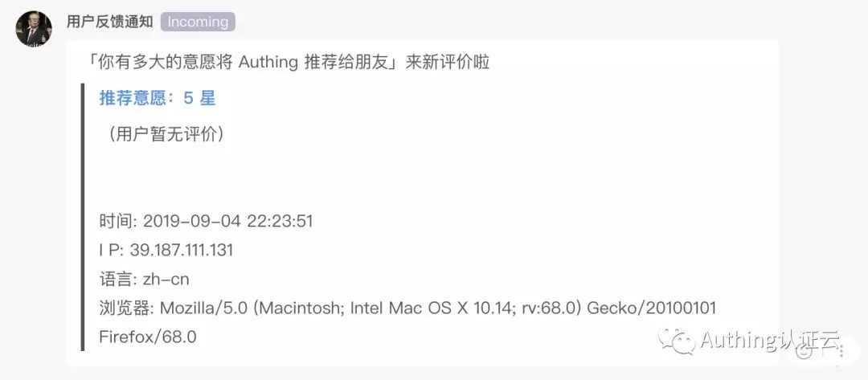868x380 pixels.
Task: Click the I P label
Action: [111, 250]
